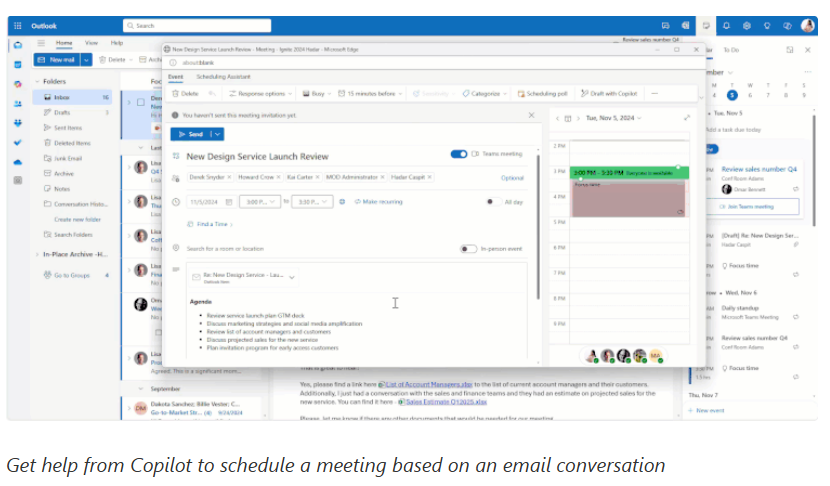The width and height of the screenshot is (830, 486).
Task: Open the Outlook app launcher grid
Action: (x=17, y=25)
